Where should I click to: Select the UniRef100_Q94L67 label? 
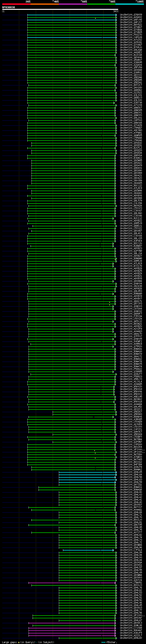click(x=131, y=620)
